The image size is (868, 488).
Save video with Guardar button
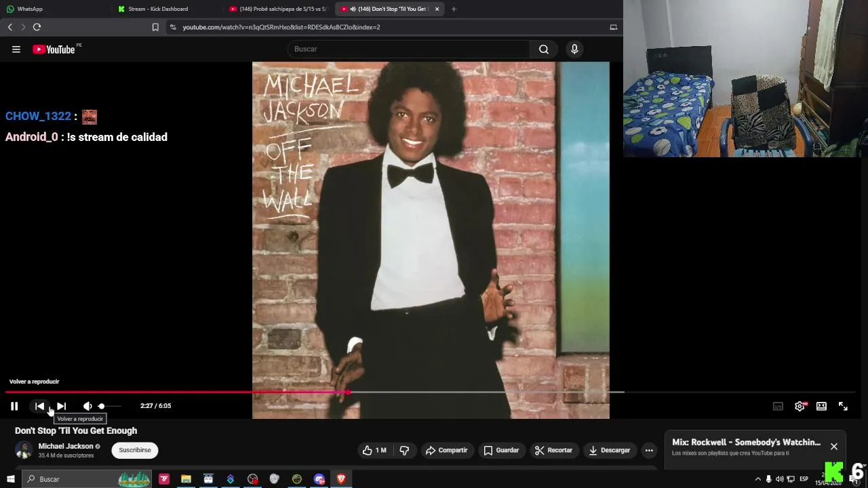tap(501, 450)
